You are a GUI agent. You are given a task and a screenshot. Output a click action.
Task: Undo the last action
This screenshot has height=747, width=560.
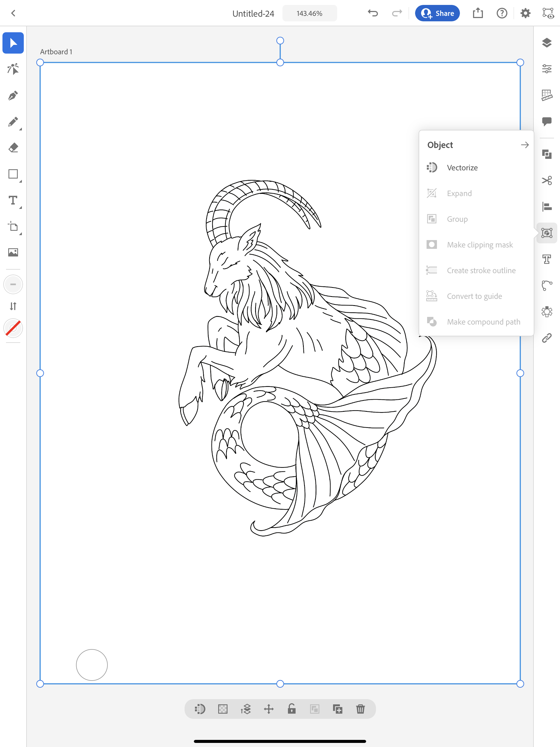[x=373, y=13]
